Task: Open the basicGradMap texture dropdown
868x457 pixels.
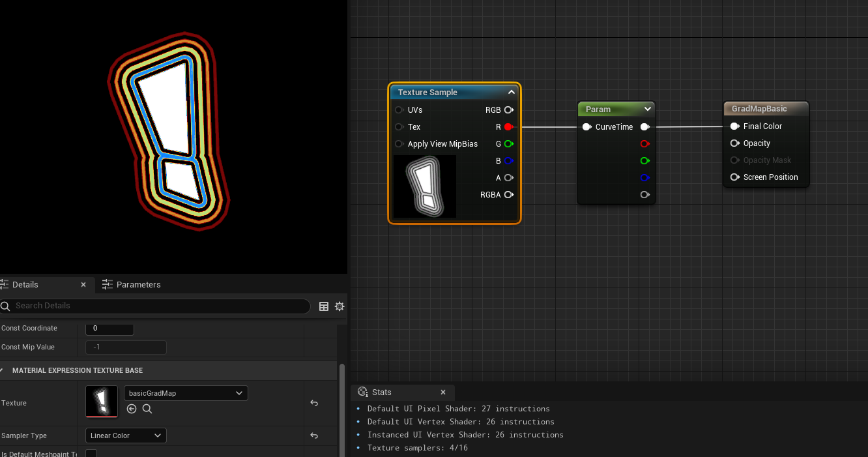Action: point(185,393)
